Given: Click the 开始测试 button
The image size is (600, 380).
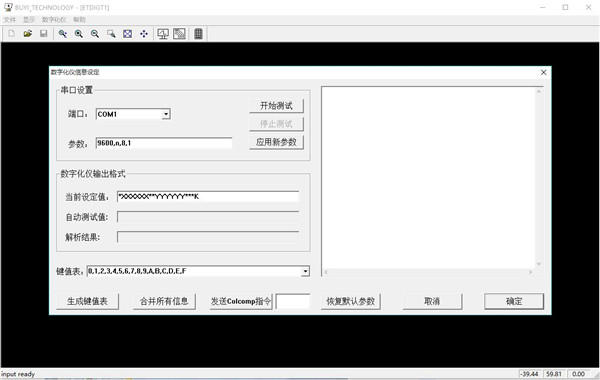Looking at the screenshot, I should [276, 106].
